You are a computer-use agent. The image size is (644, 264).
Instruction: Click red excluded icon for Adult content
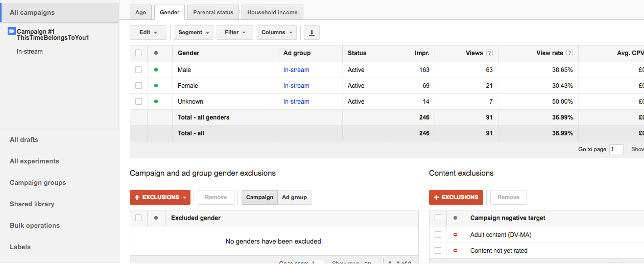[x=455, y=235]
